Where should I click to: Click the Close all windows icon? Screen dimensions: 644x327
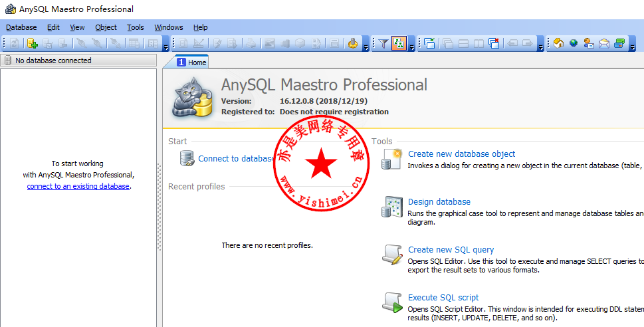[x=494, y=43]
